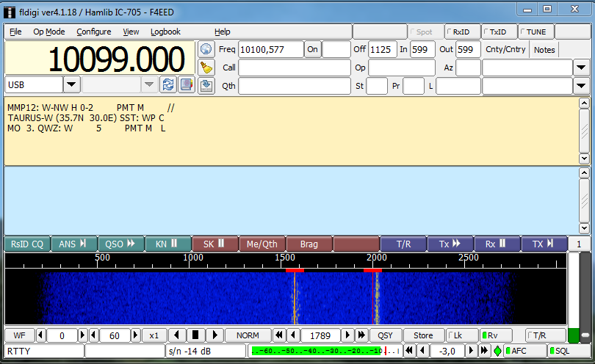595x364 pixels.
Task: Run the ANS macro button
Action: (x=73, y=244)
